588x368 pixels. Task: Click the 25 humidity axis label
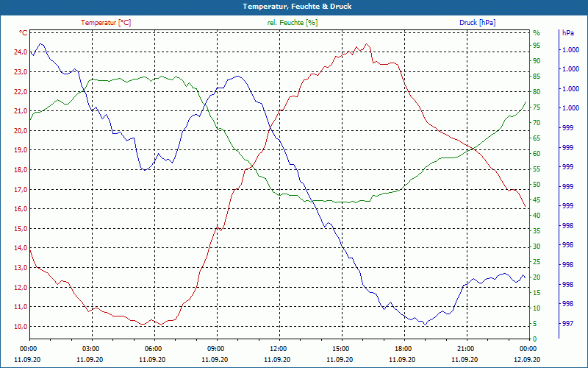537,262
